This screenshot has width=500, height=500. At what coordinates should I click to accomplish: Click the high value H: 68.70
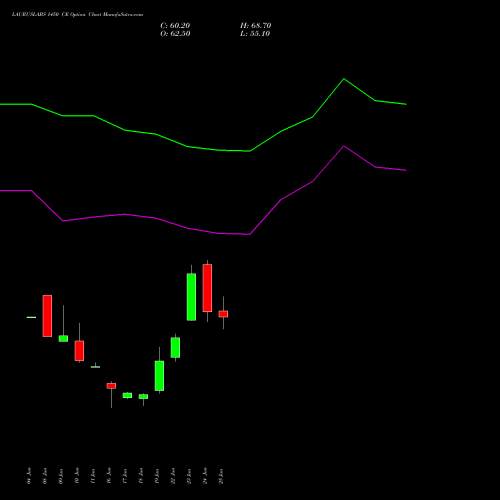pos(256,26)
